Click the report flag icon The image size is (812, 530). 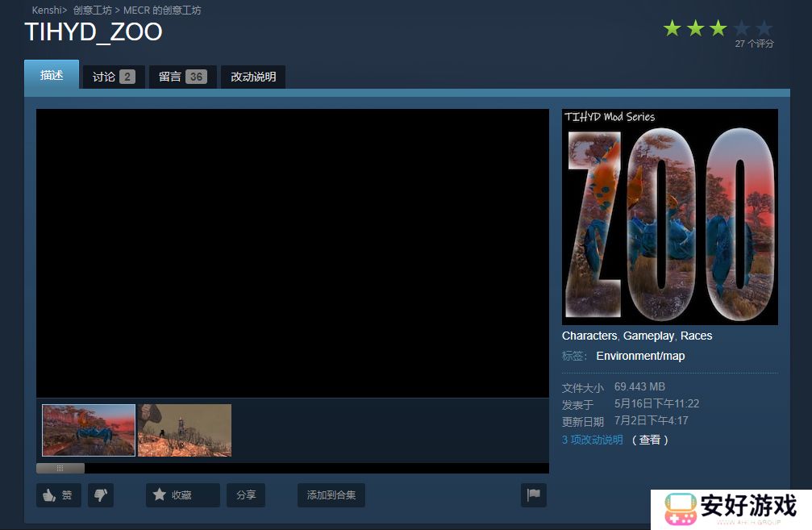(x=533, y=495)
